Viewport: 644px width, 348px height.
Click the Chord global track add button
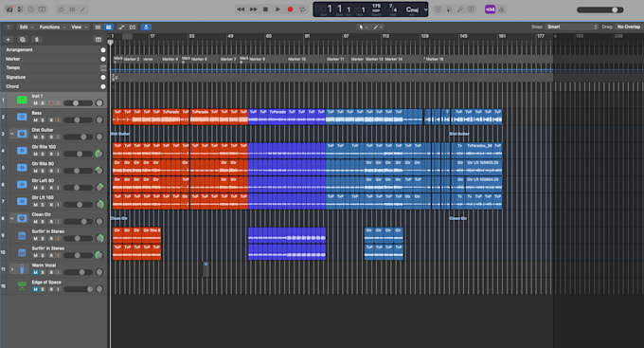[103, 86]
